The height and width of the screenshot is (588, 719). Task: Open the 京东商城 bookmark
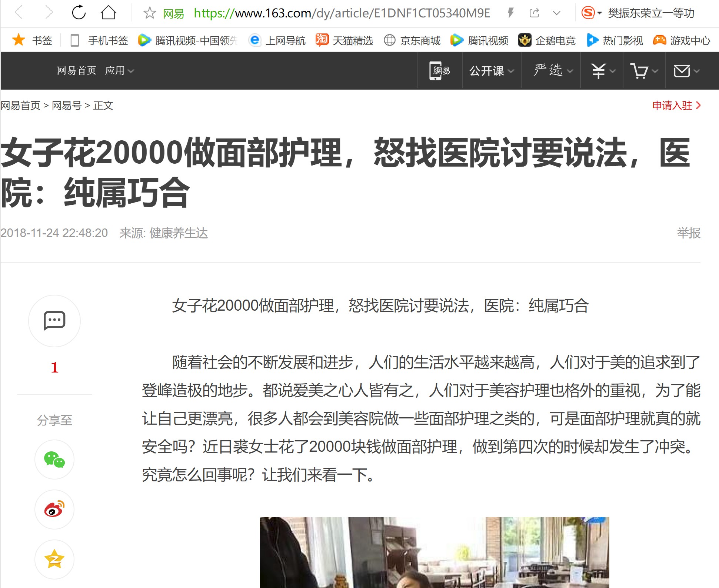[x=412, y=40]
